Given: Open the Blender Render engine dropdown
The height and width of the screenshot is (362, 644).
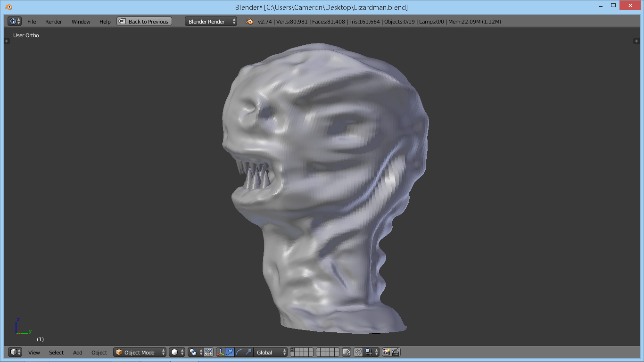Looking at the screenshot, I should pyautogui.click(x=211, y=22).
